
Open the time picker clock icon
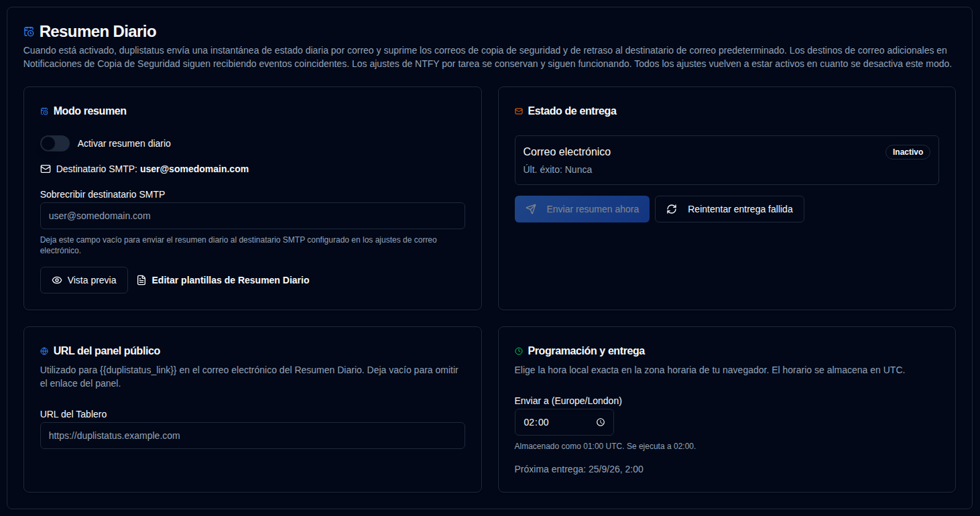pyautogui.click(x=601, y=422)
